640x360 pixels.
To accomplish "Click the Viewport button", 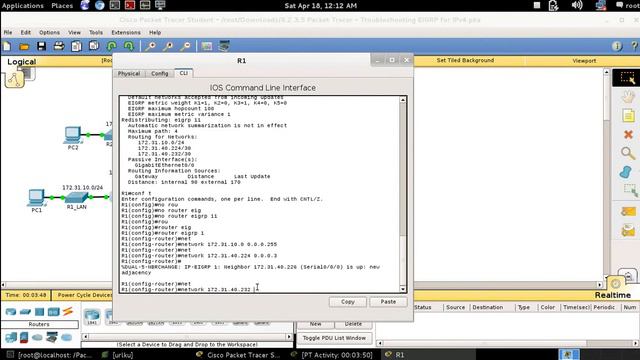I will click(x=584, y=61).
